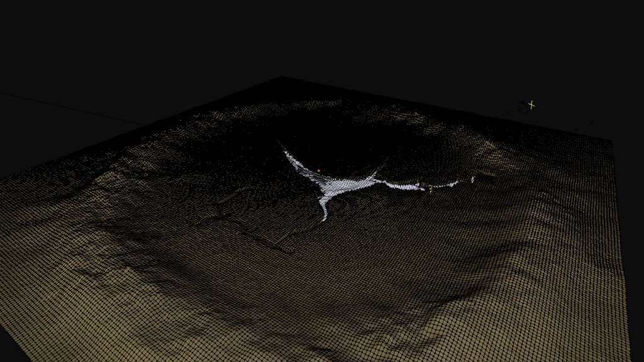The width and height of the screenshot is (644, 362).
Task: Select the yellow cross light marker
Action: pos(531,105)
